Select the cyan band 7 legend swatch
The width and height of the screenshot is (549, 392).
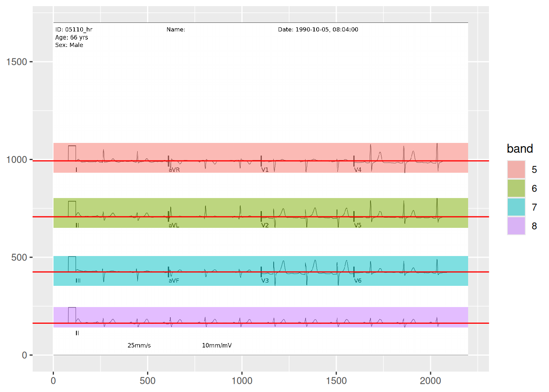[x=516, y=207]
